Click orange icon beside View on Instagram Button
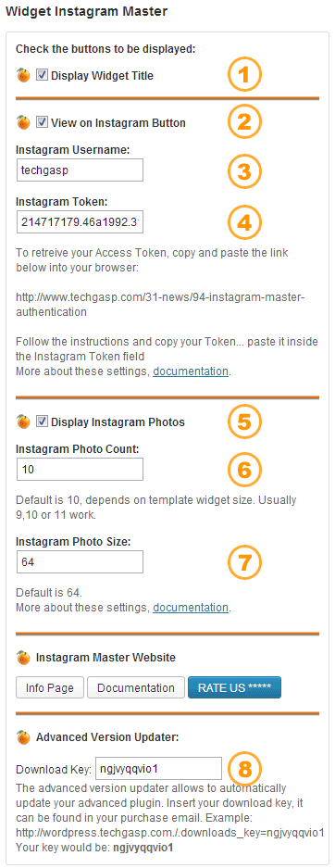 click(x=23, y=122)
